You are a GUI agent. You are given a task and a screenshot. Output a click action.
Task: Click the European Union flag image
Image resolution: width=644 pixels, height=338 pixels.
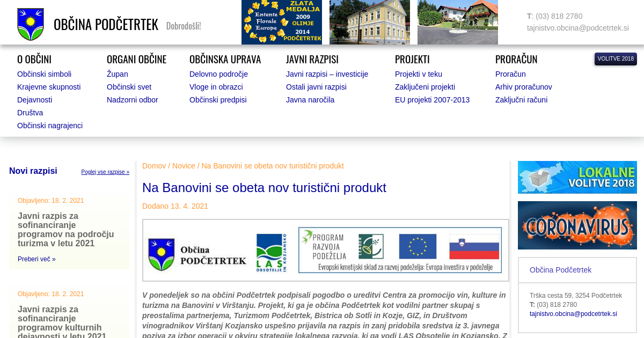pyautogui.click(x=418, y=246)
